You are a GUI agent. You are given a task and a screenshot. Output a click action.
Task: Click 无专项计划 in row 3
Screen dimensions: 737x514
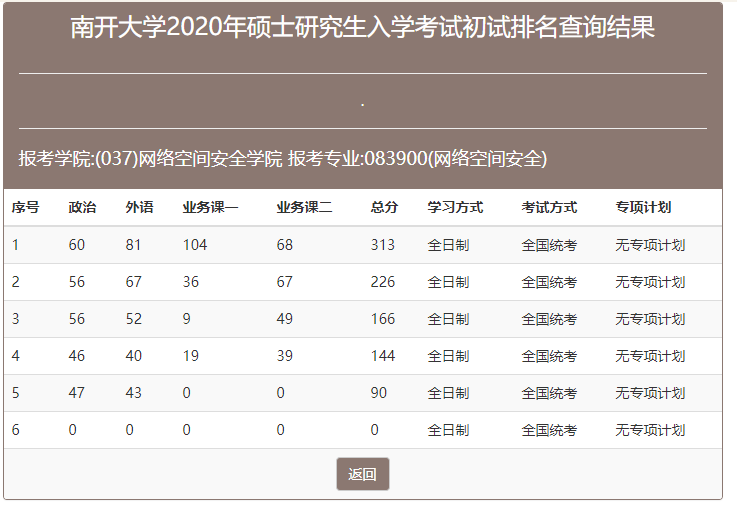(650, 319)
